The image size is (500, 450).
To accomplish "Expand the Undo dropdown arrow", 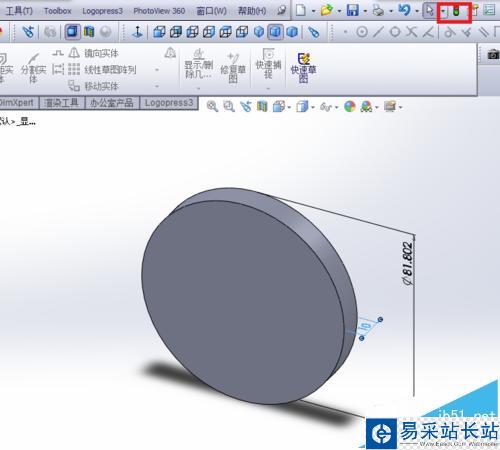I will point(417,11).
